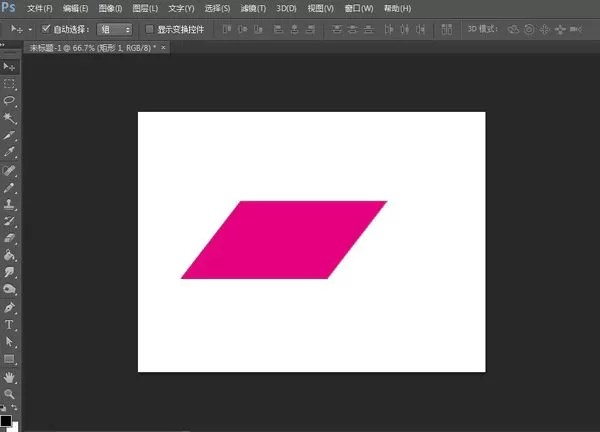600x432 pixels.
Task: Click the 3D Roll mode icon
Action: pyautogui.click(x=529, y=29)
